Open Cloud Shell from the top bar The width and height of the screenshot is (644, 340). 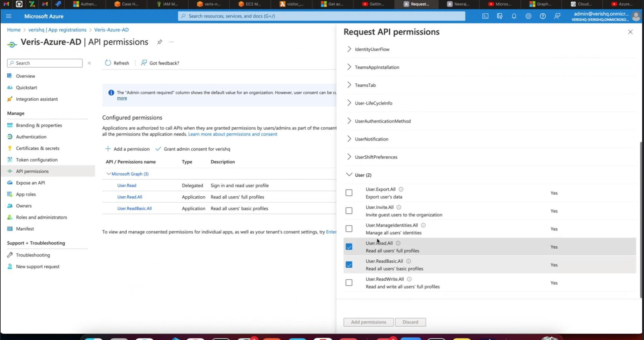[x=485, y=16]
